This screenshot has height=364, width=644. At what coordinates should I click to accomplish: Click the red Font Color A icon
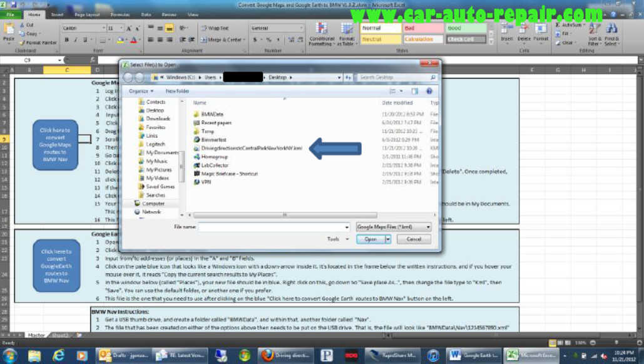(133, 40)
